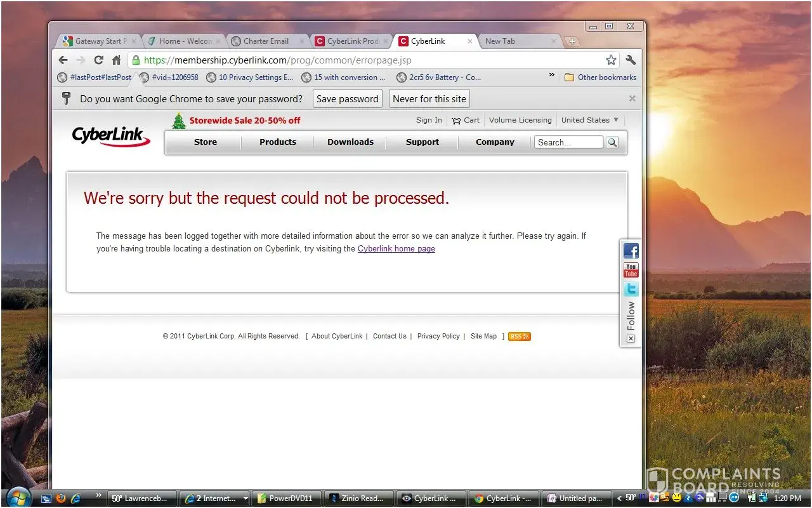Click the Chrome home icon
812x508 pixels.
[116, 60]
